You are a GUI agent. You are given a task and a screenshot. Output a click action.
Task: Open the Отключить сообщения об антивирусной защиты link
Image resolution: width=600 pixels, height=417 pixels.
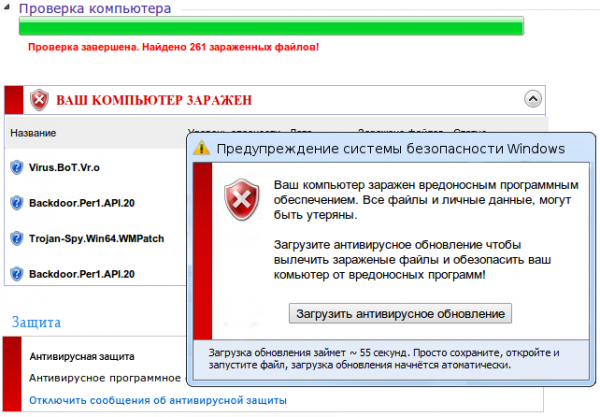pyautogui.click(x=158, y=400)
